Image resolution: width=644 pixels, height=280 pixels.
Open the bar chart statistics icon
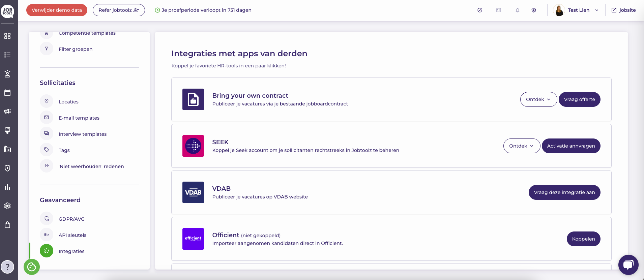pyautogui.click(x=7, y=187)
